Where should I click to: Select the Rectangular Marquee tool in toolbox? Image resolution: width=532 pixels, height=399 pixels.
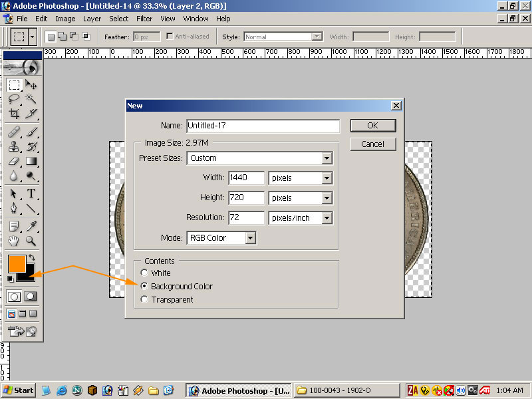pyautogui.click(x=14, y=85)
